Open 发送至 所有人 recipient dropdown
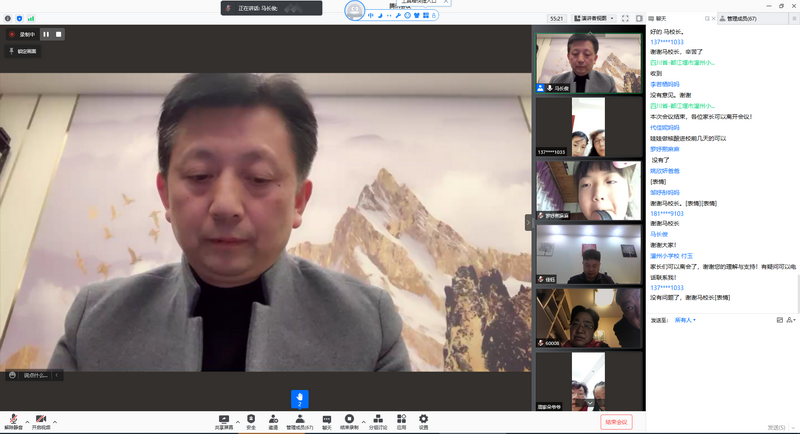800x434 pixels. (685, 320)
